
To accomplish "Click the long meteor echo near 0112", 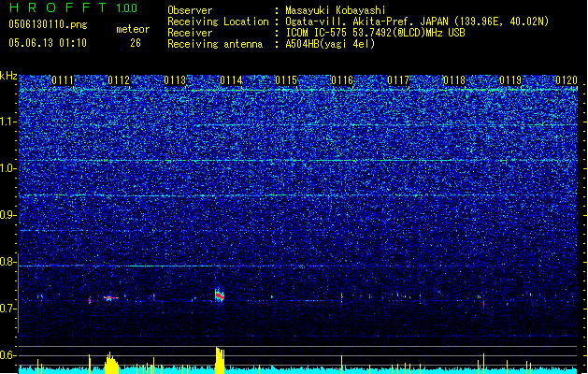I will pos(111,298).
